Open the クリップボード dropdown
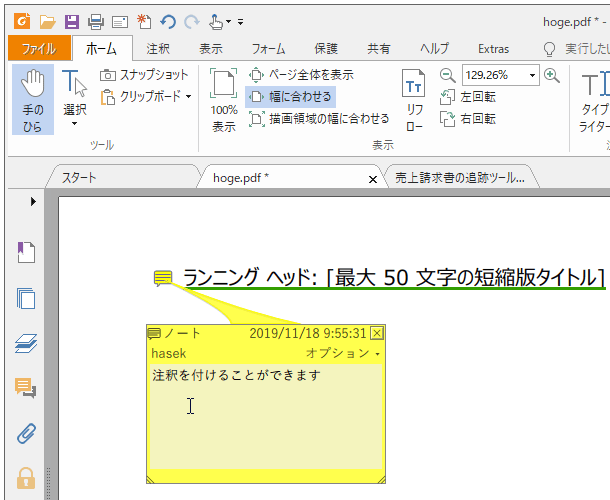This screenshot has width=610, height=500. tap(145, 96)
